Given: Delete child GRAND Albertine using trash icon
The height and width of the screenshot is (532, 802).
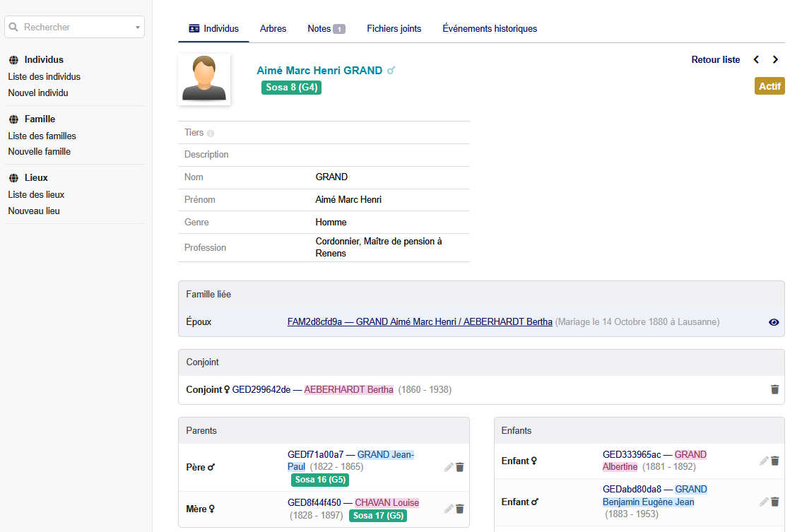Looking at the screenshot, I should click(x=775, y=461).
